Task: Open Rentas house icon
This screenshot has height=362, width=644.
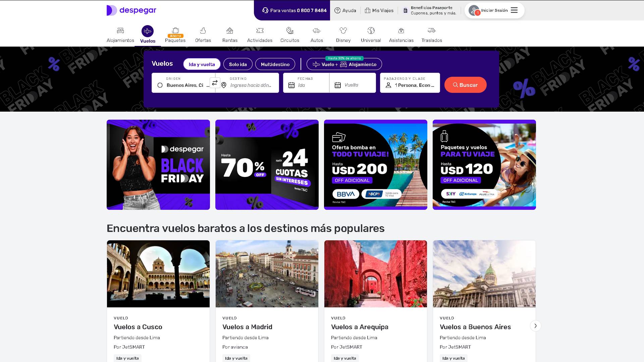Action: tap(230, 31)
